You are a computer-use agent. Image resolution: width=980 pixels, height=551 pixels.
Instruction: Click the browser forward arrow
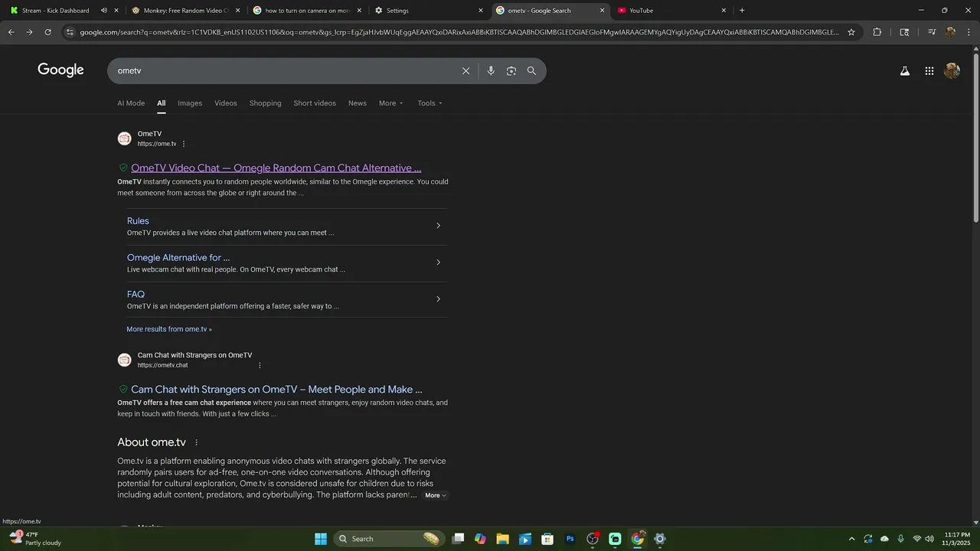click(x=29, y=32)
